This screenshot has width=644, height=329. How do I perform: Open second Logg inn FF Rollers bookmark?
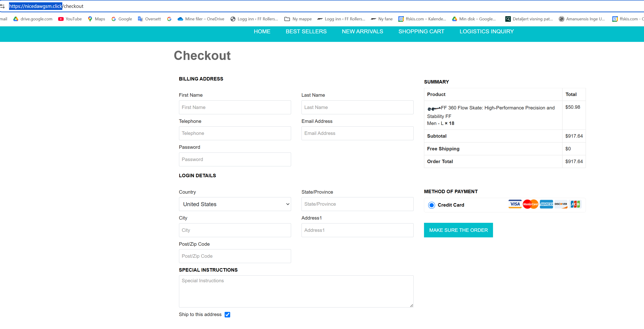pyautogui.click(x=341, y=19)
